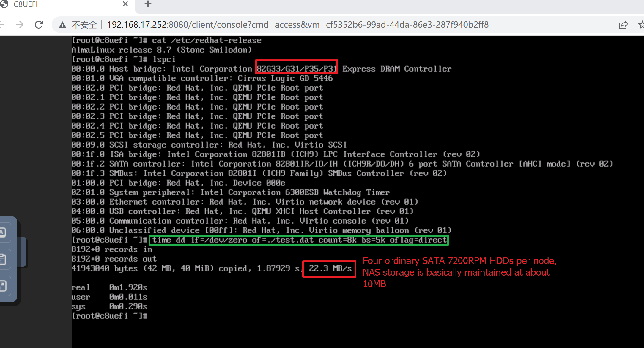
Task: Click the 'SMBus' controller line
Action: pyautogui.click(x=259, y=173)
